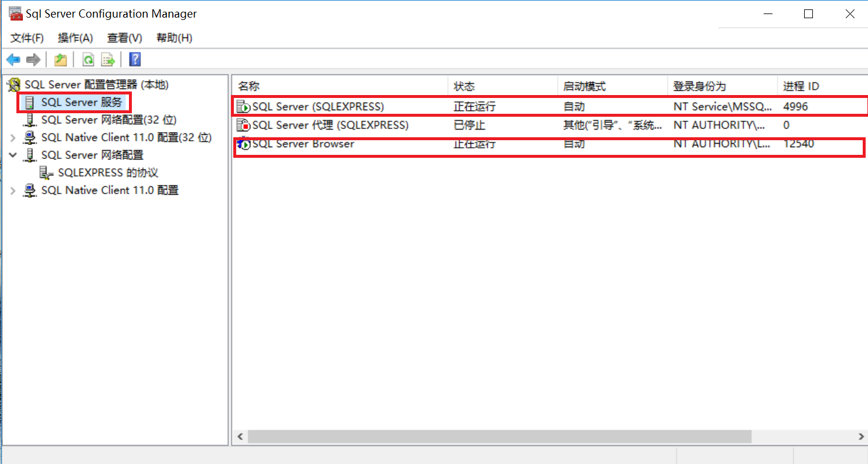Select SQL Server 服务 in the tree
Screen dimensions: 868x464
tap(81, 103)
